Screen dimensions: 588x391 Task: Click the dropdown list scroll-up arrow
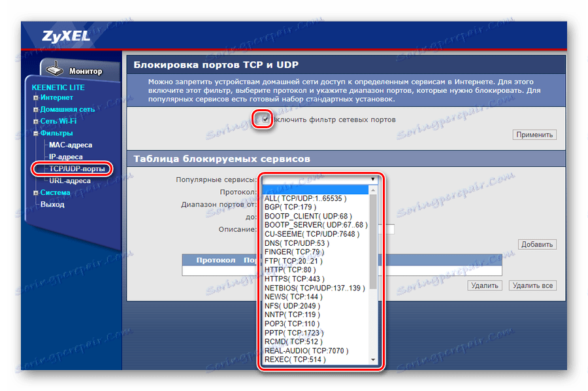click(x=373, y=191)
